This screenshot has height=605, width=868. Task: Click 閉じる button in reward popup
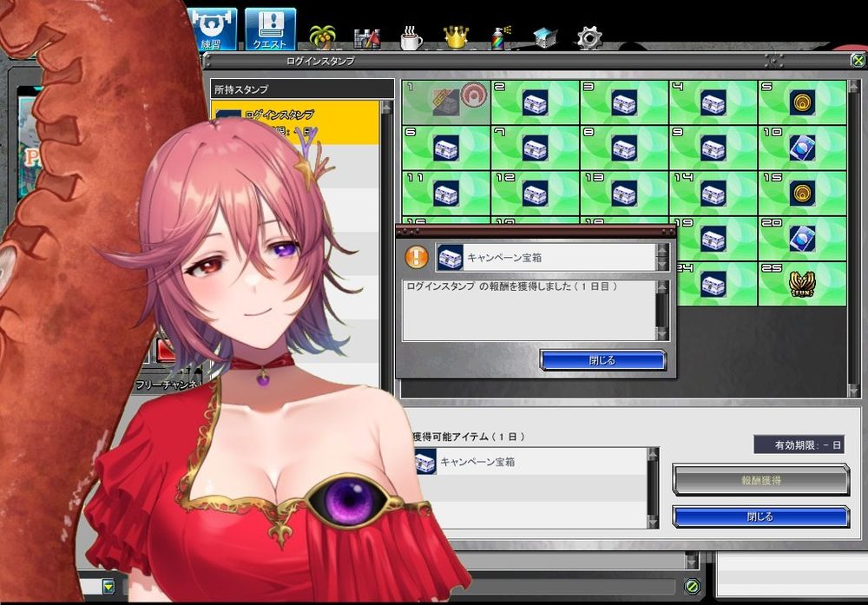[603, 360]
